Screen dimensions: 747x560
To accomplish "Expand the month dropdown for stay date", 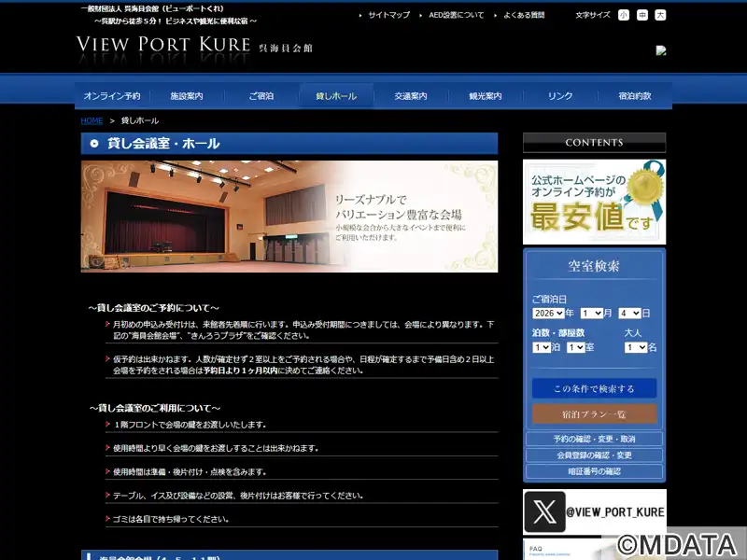I will 591,314.
